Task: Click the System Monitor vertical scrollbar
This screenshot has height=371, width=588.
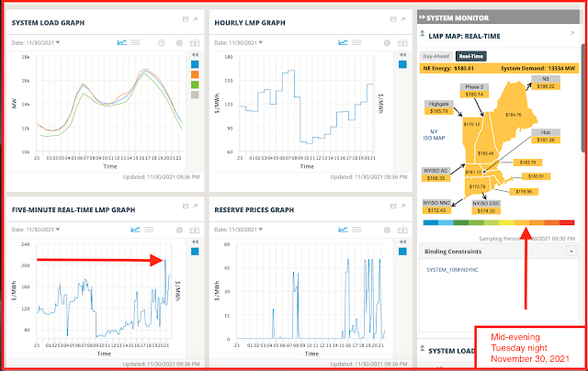Action: coord(582,97)
